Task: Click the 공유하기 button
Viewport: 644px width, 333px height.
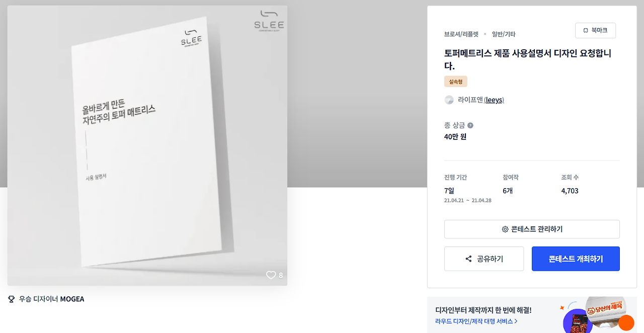Action: click(x=484, y=259)
